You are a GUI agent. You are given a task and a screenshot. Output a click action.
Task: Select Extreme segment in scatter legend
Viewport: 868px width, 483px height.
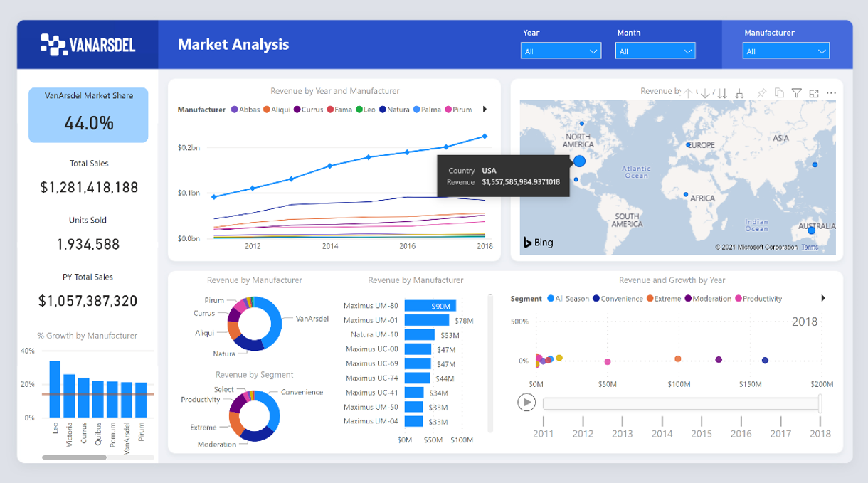click(x=665, y=299)
